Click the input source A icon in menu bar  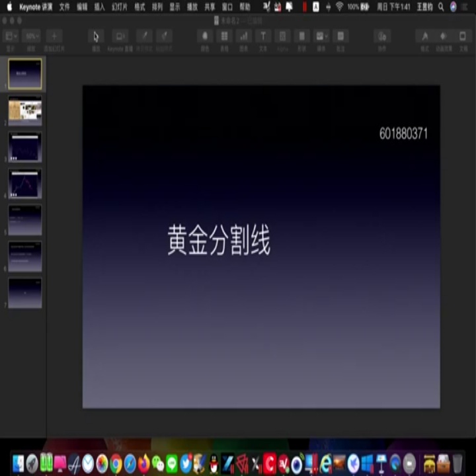[x=316, y=7]
